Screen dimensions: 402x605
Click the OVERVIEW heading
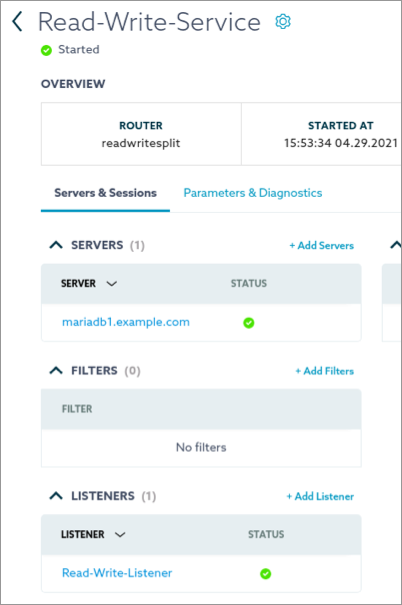[x=73, y=84]
